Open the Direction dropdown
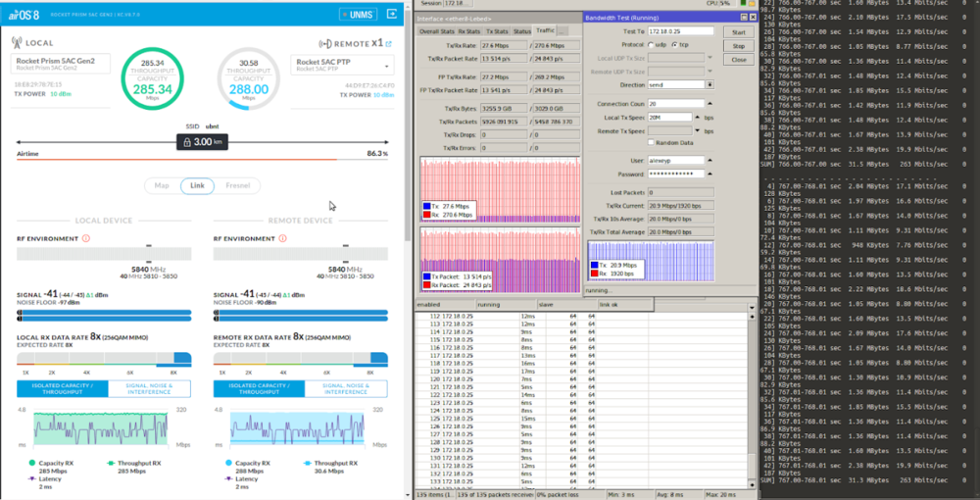 [710, 84]
